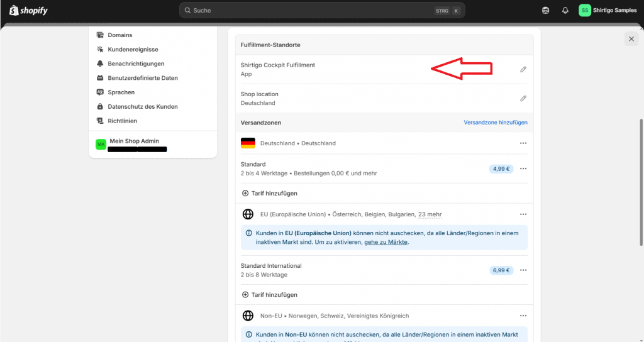Click the Sidekick icon beside the bell
Image resolution: width=644 pixels, height=342 pixels.
pos(546,11)
